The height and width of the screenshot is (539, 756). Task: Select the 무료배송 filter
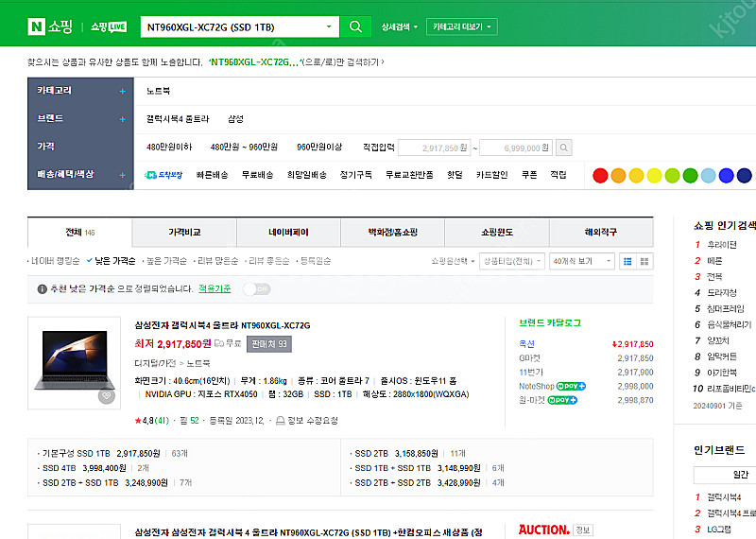point(257,175)
